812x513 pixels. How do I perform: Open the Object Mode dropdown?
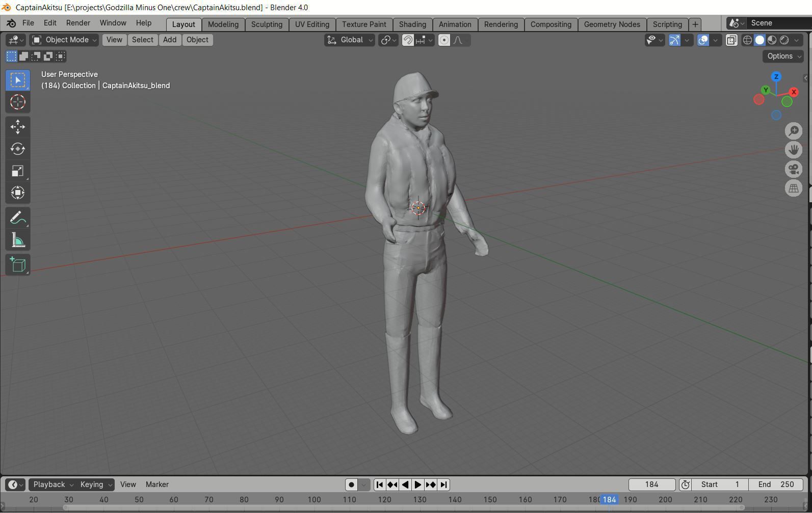pyautogui.click(x=64, y=40)
